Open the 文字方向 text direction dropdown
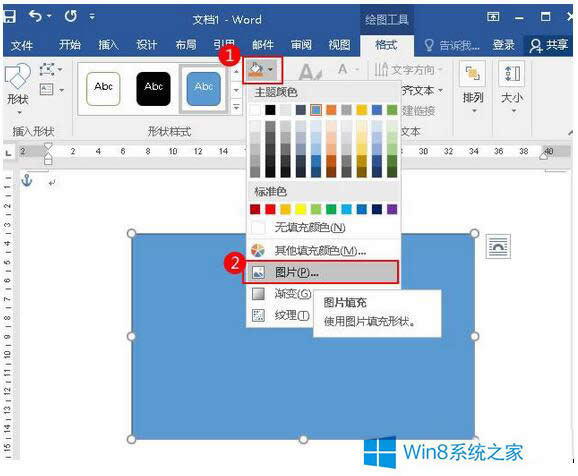578x476 pixels. [x=408, y=69]
